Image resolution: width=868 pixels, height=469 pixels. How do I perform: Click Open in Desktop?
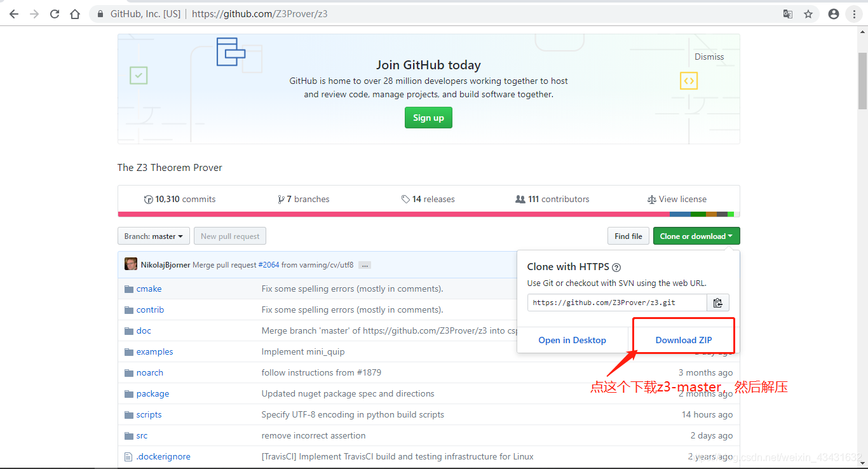click(x=573, y=340)
